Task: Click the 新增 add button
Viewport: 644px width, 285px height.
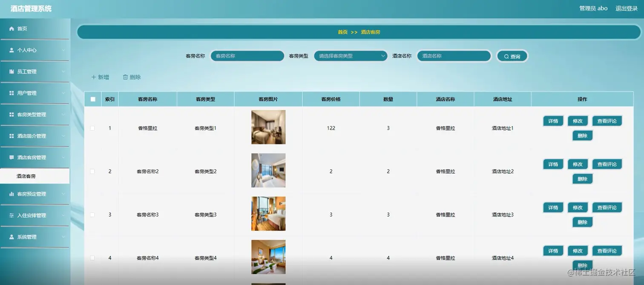Action: pyautogui.click(x=100, y=77)
